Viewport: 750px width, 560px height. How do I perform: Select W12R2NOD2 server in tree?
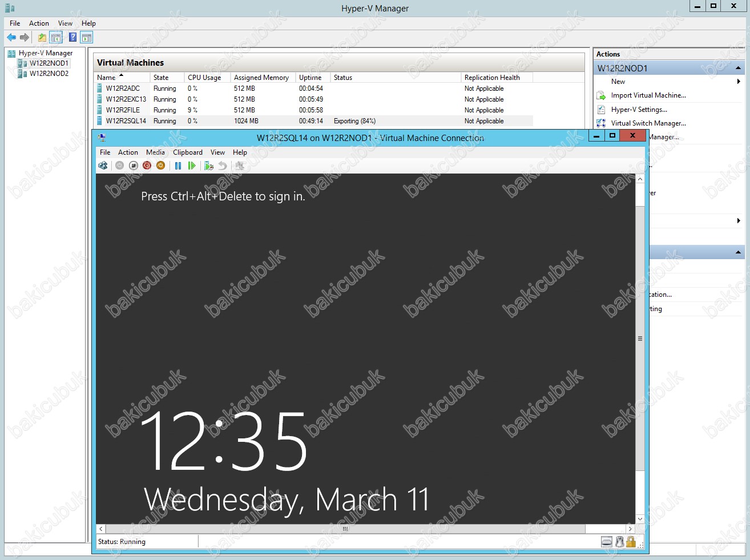(x=49, y=74)
